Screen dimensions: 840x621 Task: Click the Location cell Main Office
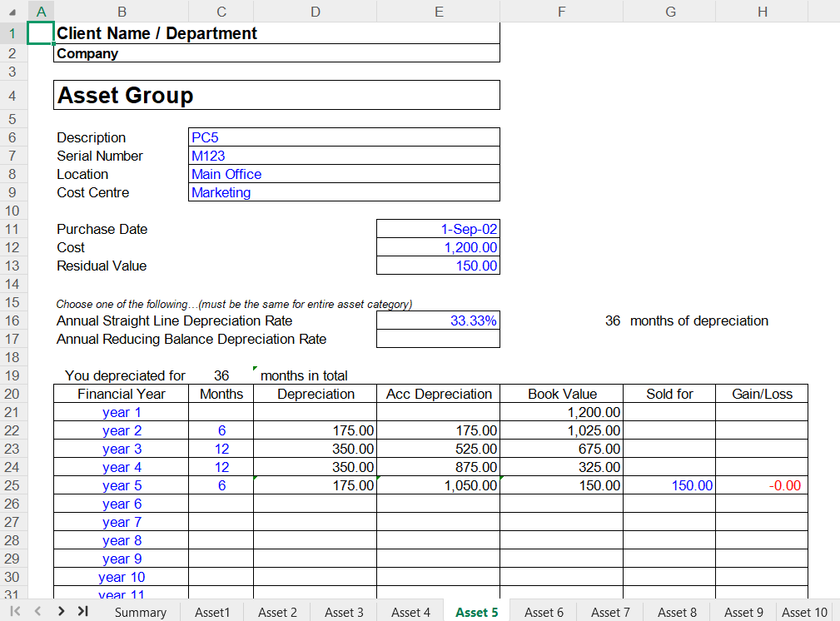coord(344,174)
